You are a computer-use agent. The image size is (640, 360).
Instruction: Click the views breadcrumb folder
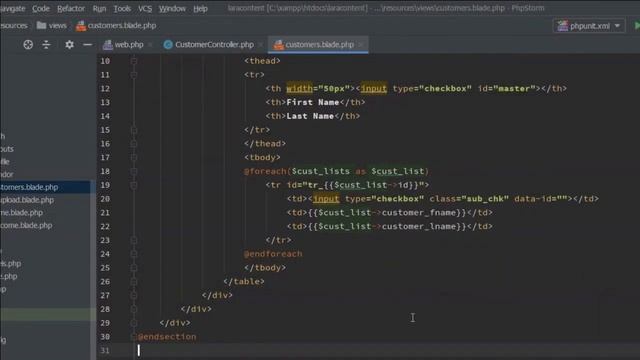click(52, 25)
